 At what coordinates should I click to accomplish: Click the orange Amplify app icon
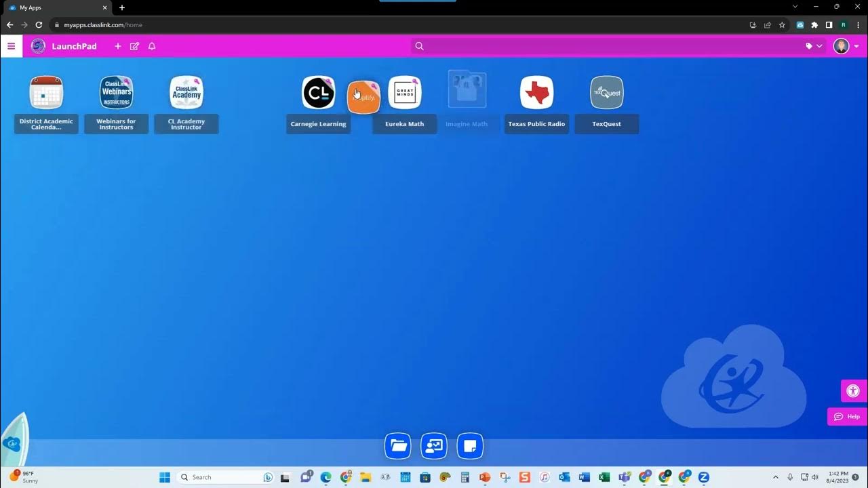pyautogui.click(x=364, y=97)
